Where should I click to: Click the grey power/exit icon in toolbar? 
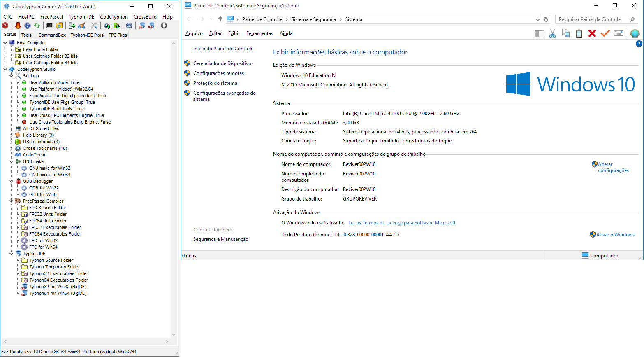pos(164,26)
